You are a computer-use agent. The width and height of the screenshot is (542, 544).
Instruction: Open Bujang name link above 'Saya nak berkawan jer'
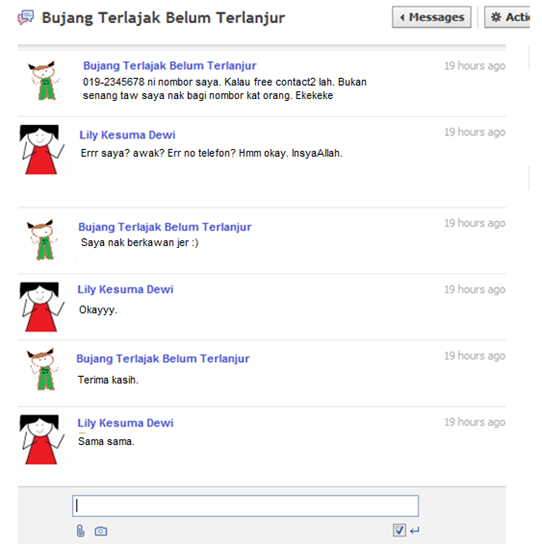pos(165,227)
